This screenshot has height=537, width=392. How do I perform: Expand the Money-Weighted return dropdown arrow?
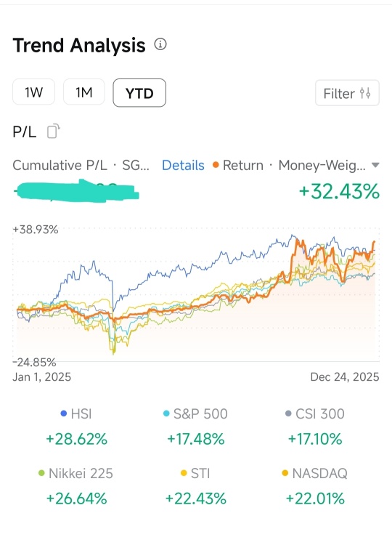point(375,166)
